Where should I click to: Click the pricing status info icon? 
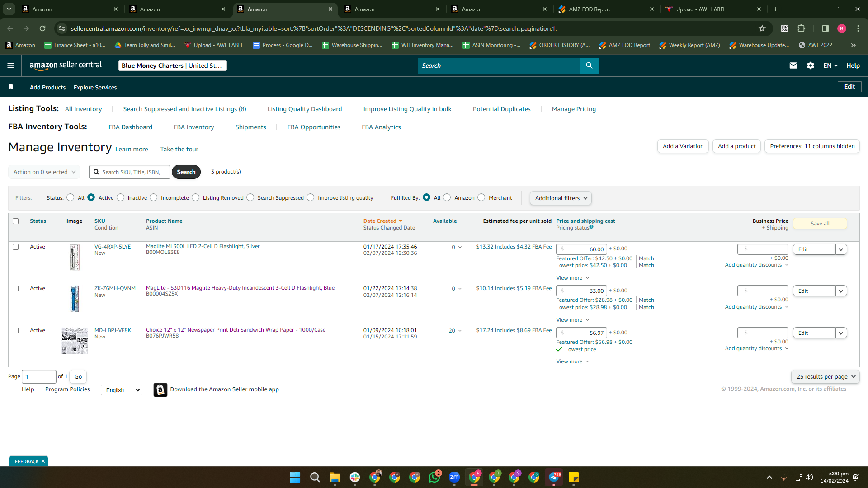[591, 227]
